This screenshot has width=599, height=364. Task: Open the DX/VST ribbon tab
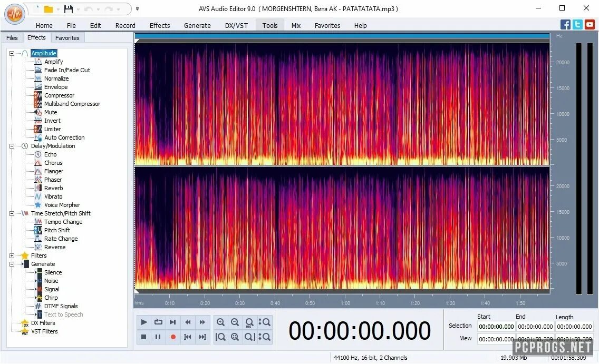pos(236,26)
